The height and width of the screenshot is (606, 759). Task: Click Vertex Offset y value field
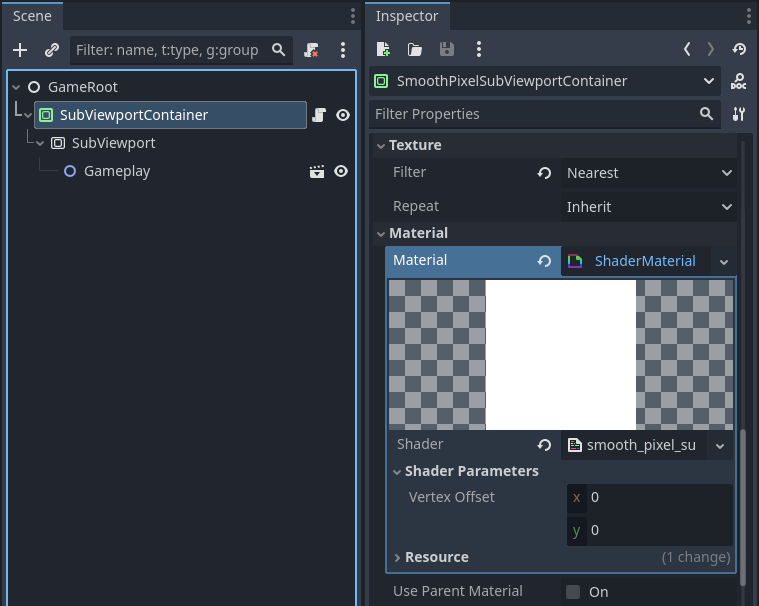(650, 530)
